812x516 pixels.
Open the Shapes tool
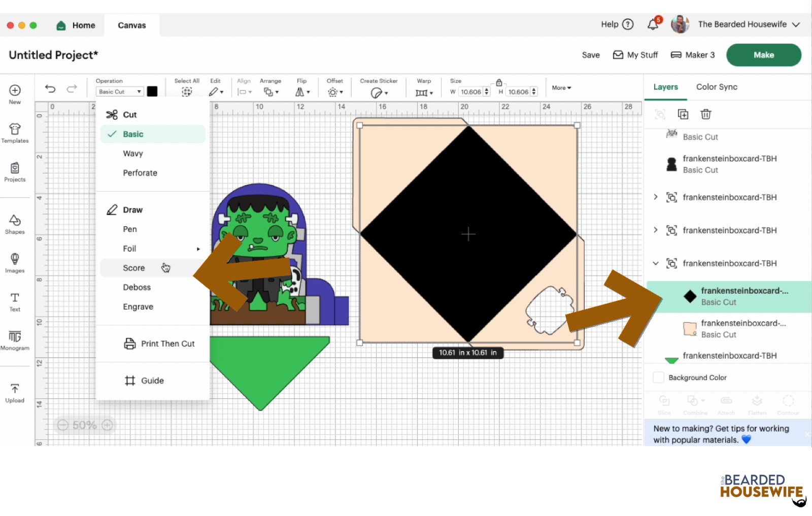point(15,224)
